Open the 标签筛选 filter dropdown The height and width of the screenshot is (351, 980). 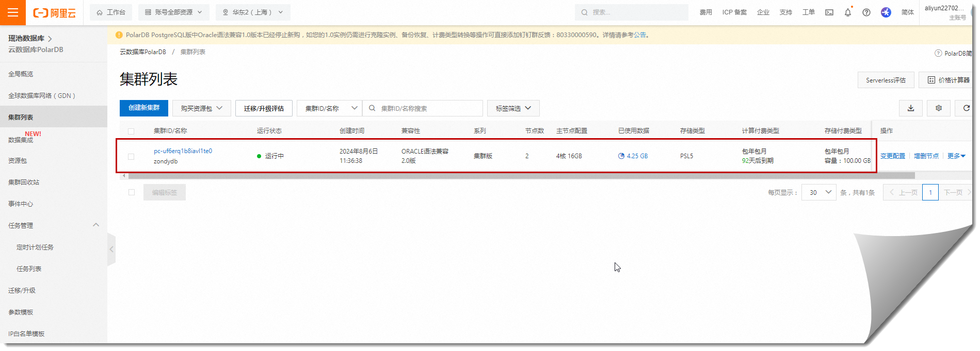(x=513, y=108)
